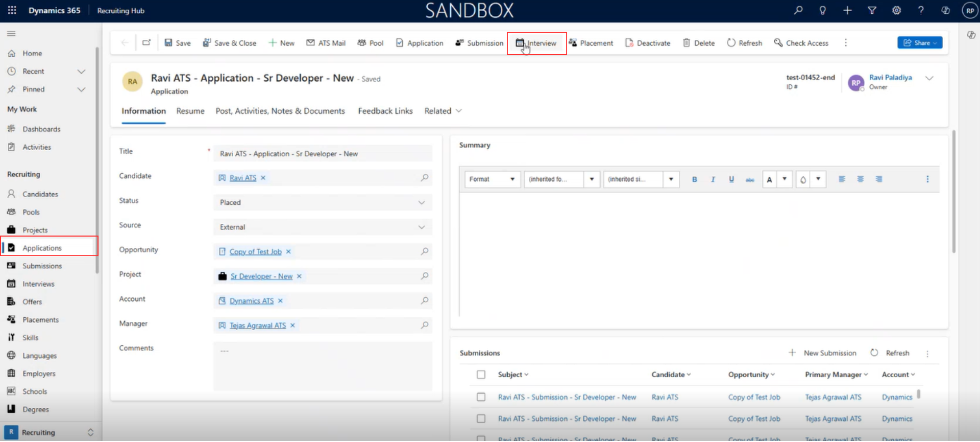Click into the Comments text field
The height and width of the screenshot is (442, 980).
click(x=323, y=366)
